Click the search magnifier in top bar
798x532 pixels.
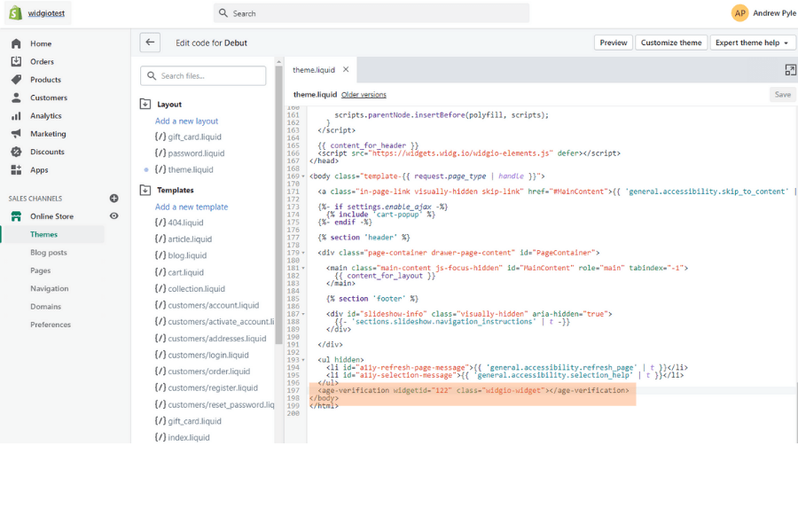(x=223, y=13)
